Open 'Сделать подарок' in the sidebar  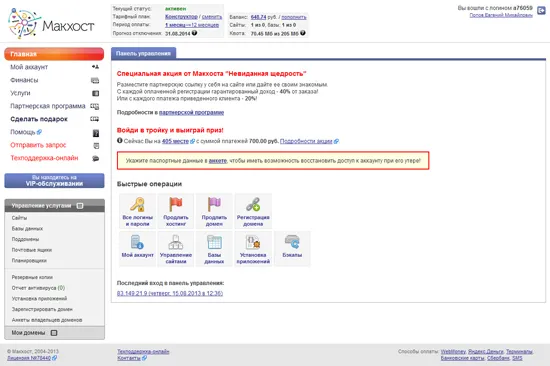click(39, 119)
